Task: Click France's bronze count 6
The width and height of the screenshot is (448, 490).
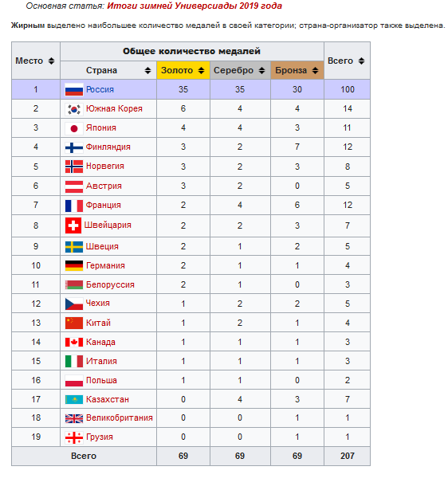Action: [297, 205]
